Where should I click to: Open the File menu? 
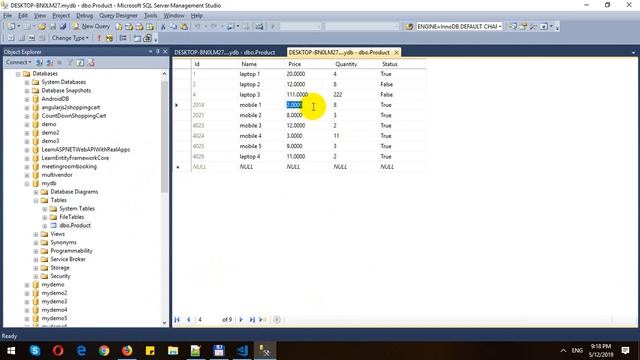(8, 16)
